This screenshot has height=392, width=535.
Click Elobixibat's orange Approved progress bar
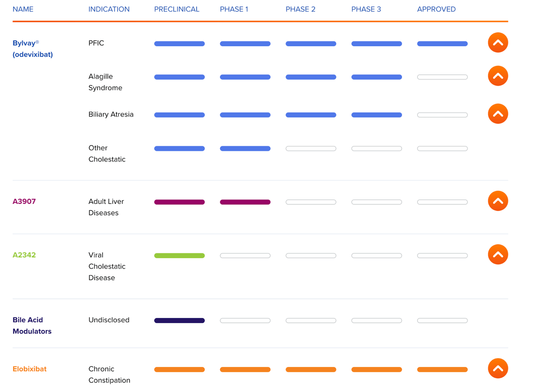pos(442,369)
